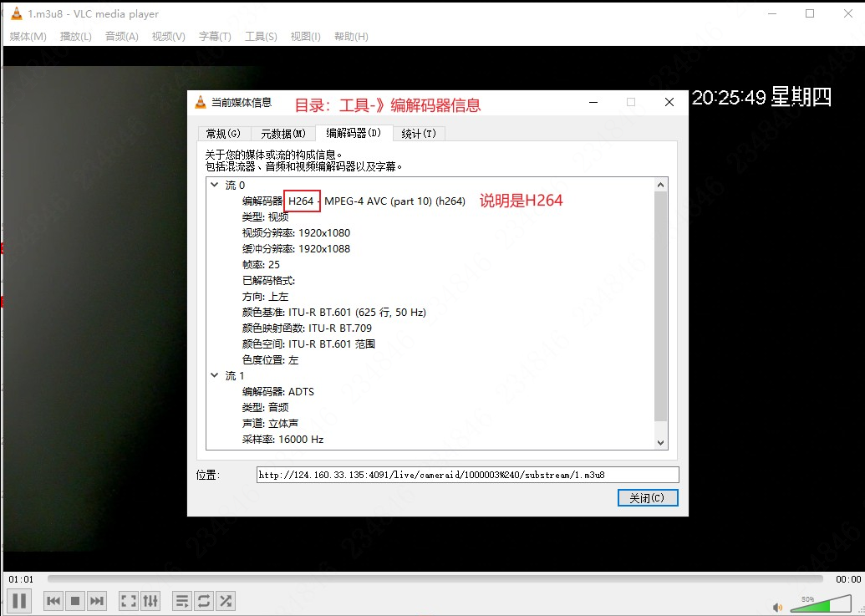The image size is (865, 616).
Task: Open the 媒体(M) menu
Action: 28,37
